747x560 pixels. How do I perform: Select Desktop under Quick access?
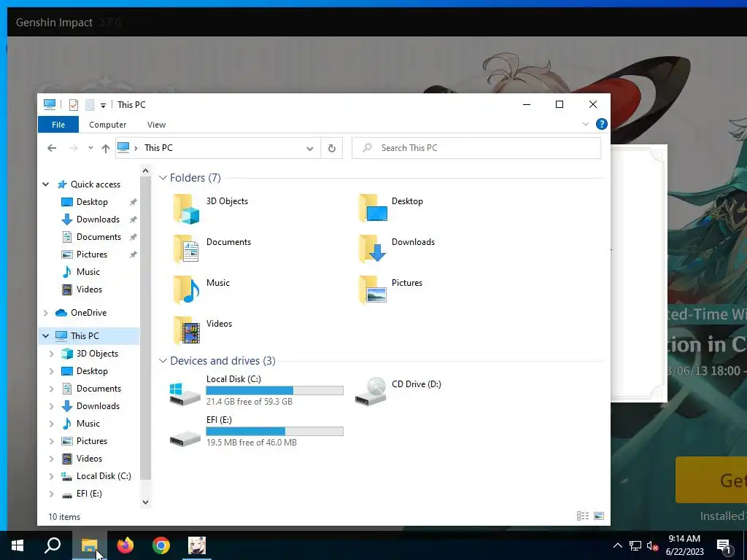pyautogui.click(x=92, y=202)
